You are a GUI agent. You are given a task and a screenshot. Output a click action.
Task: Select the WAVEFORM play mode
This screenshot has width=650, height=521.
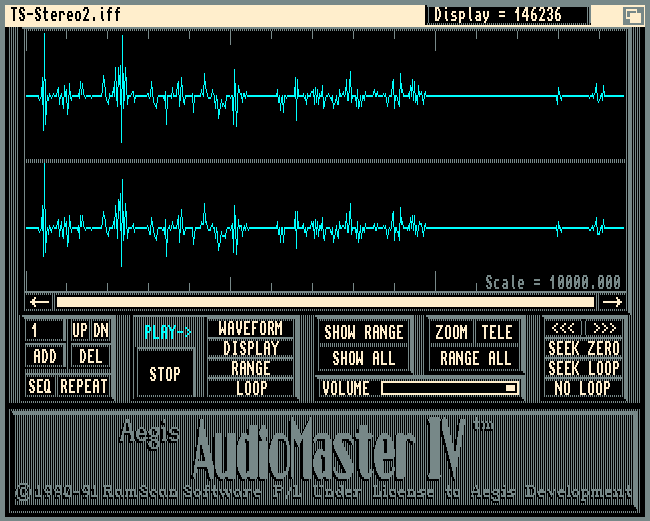pyautogui.click(x=250, y=329)
